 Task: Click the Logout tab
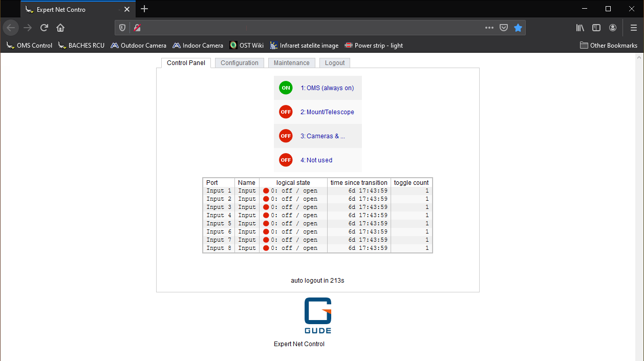click(335, 63)
